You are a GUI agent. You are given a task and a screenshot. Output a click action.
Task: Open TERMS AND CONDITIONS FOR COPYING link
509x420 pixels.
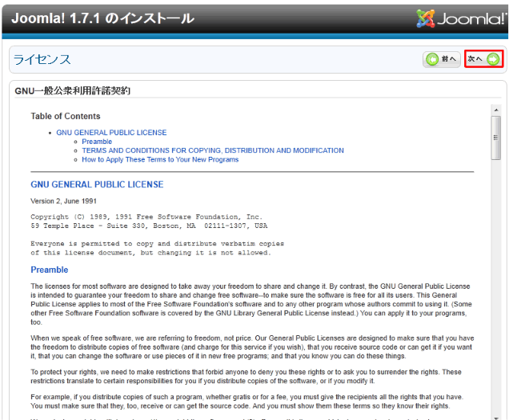pos(213,150)
